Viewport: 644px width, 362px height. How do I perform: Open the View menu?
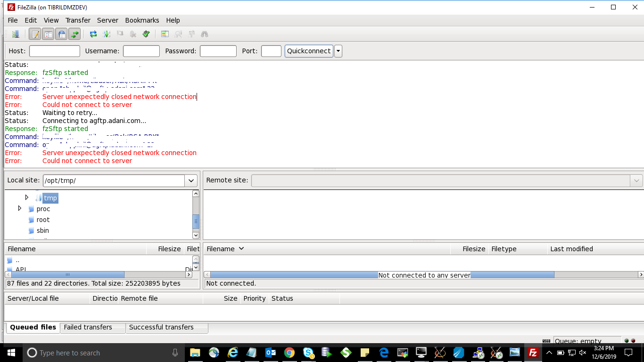click(x=51, y=20)
